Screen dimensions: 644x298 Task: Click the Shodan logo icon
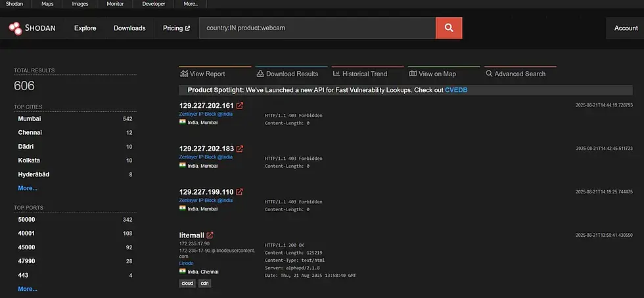(16, 28)
